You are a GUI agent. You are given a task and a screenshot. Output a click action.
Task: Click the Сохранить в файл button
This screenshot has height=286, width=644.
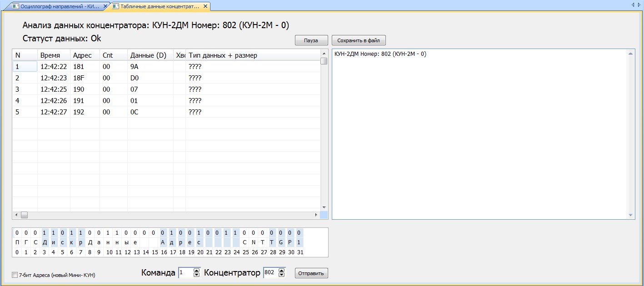(x=359, y=40)
